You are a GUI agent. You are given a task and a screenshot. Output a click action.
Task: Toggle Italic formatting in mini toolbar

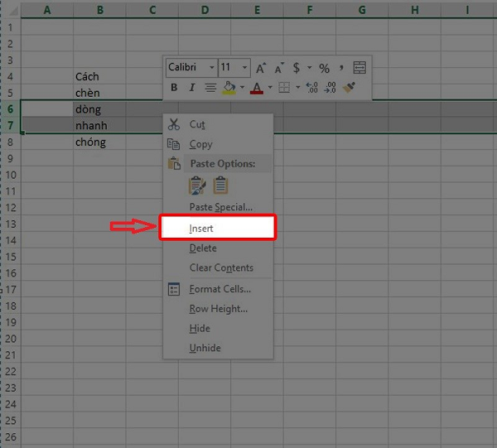192,87
